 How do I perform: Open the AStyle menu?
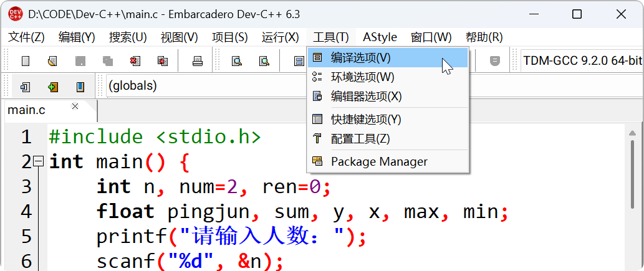(380, 37)
